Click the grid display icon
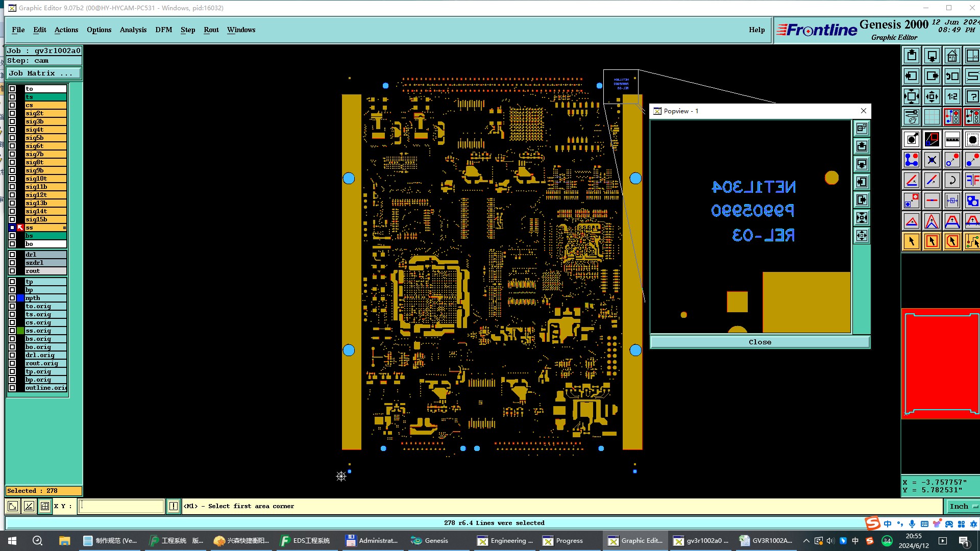 pos(932,117)
